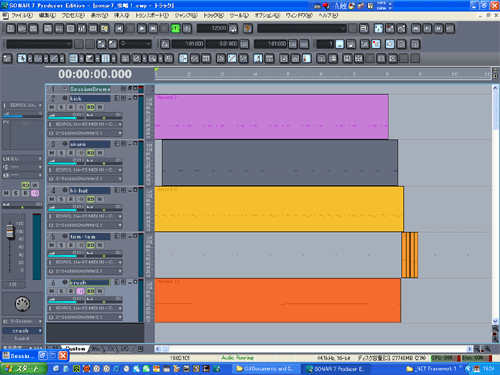The image size is (500, 375).
Task: Click the red-highlighted icon in third toolbar row
Action: click(306, 59)
